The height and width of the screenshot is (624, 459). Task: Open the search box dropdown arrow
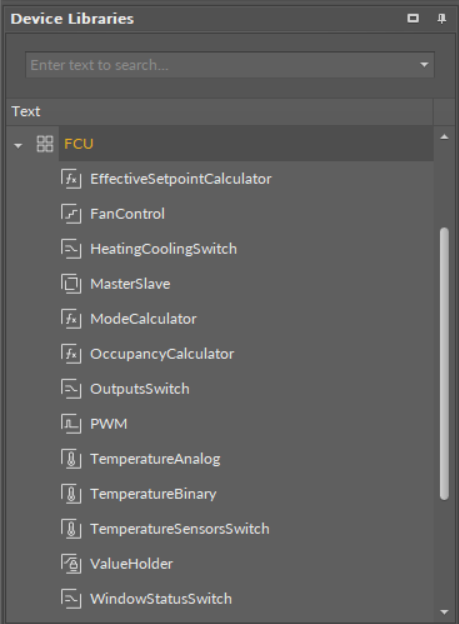click(x=424, y=64)
